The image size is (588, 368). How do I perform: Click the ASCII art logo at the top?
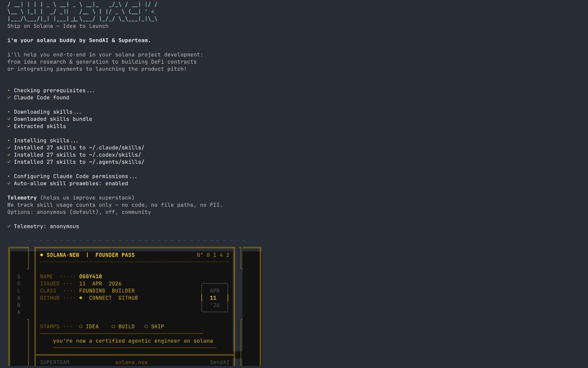[x=82, y=11]
